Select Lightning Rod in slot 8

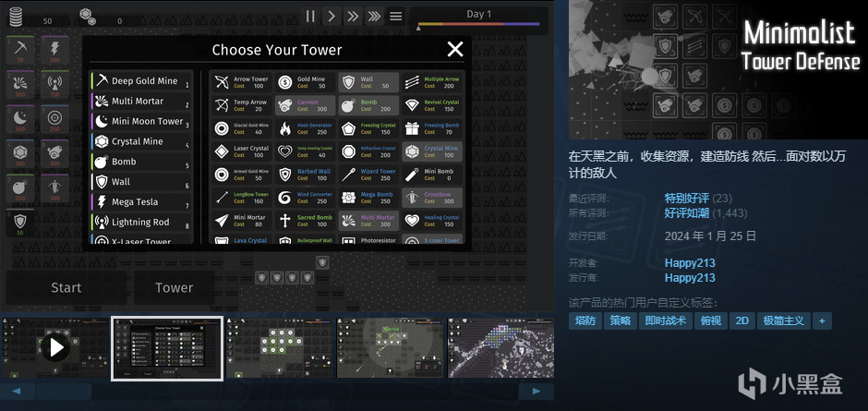[x=141, y=222]
